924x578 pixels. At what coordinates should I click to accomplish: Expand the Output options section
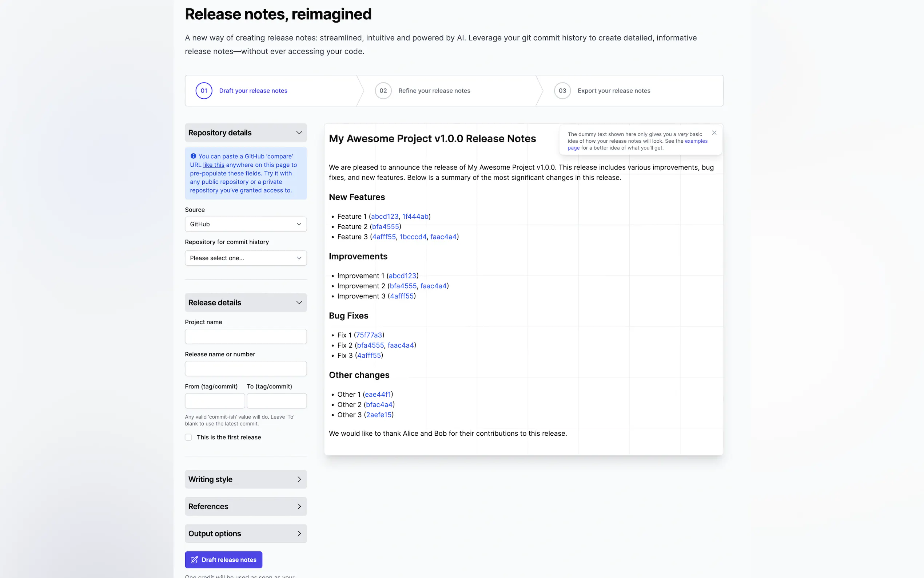pyautogui.click(x=299, y=533)
